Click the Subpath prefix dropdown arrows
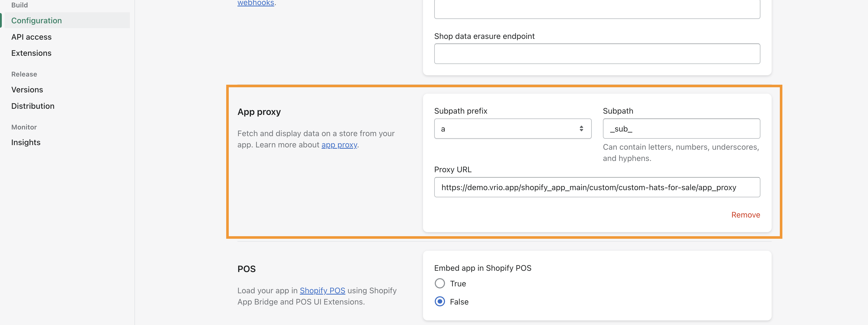 coord(581,128)
